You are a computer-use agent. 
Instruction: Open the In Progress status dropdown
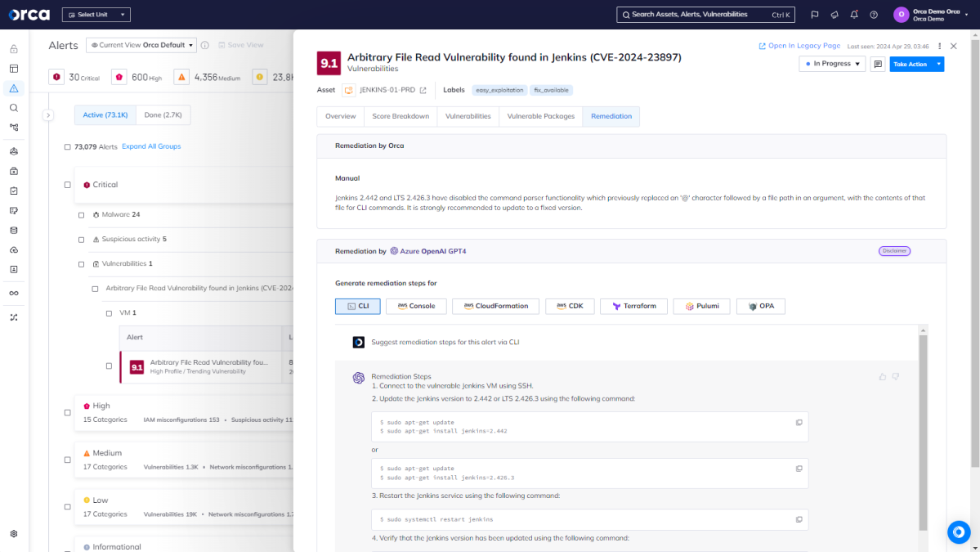pyautogui.click(x=832, y=64)
